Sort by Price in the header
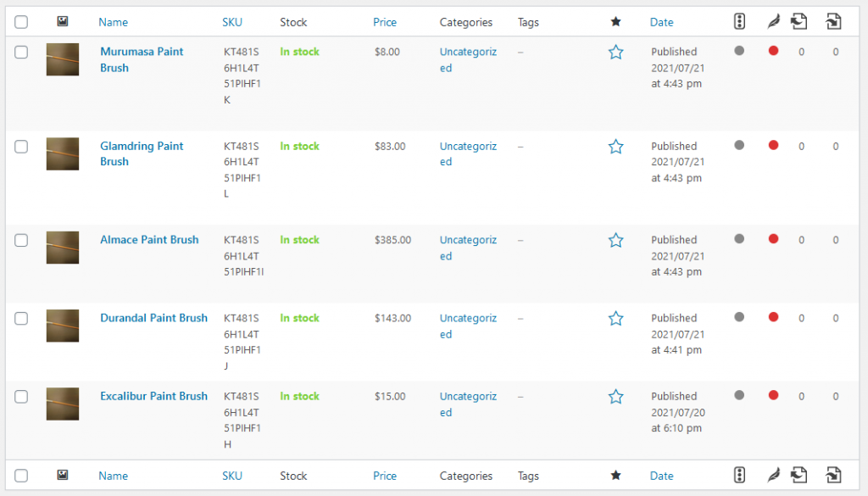 pos(385,22)
